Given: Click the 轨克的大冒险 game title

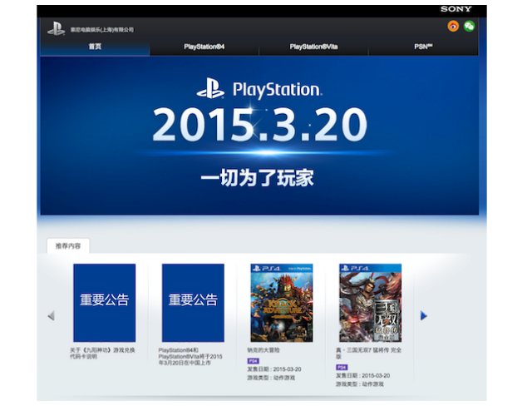Looking at the screenshot, I should pos(264,350).
